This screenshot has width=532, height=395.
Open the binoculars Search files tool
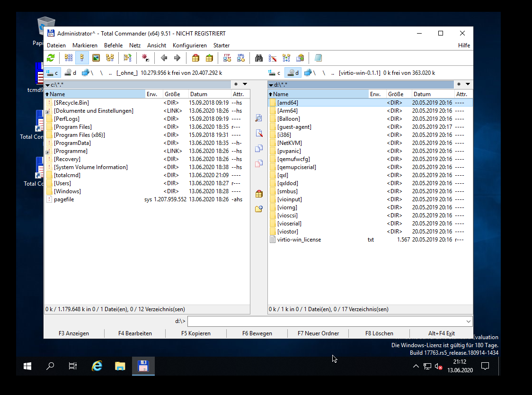pyautogui.click(x=259, y=58)
